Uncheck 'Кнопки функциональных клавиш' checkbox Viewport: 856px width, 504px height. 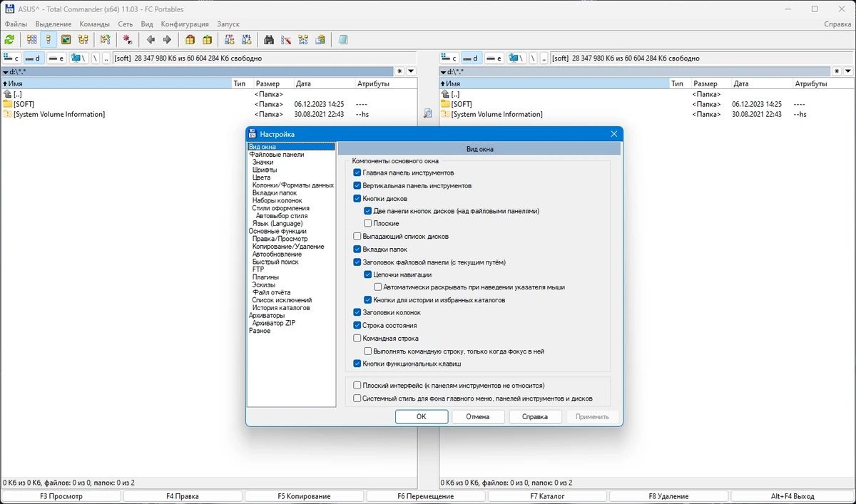click(x=357, y=364)
